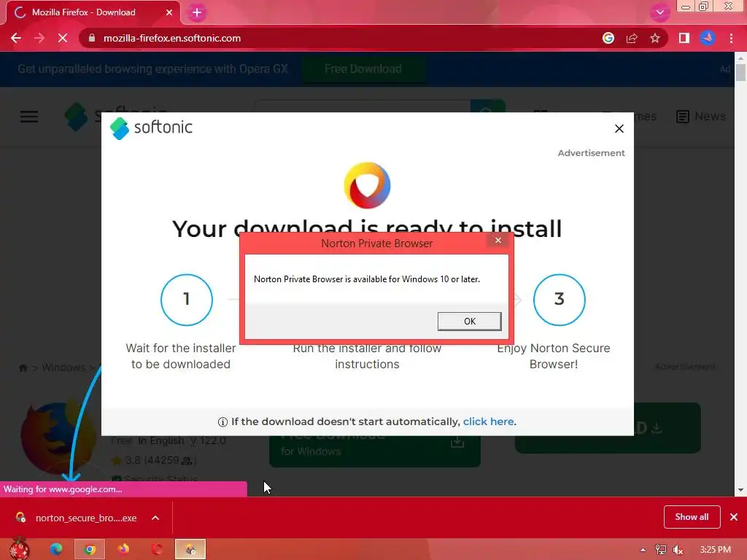
Task: Select the Mozilla Firefox - Download tab
Action: pyautogui.click(x=93, y=12)
